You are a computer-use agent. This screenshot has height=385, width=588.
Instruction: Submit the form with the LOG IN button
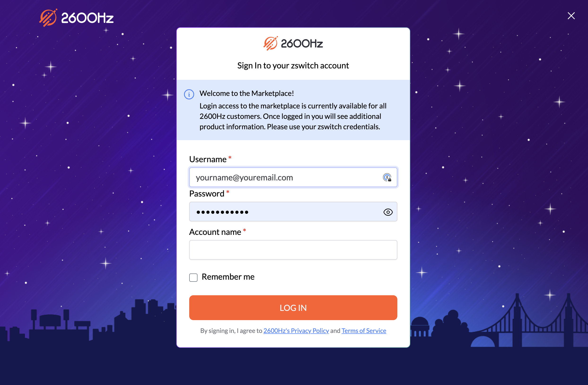293,308
